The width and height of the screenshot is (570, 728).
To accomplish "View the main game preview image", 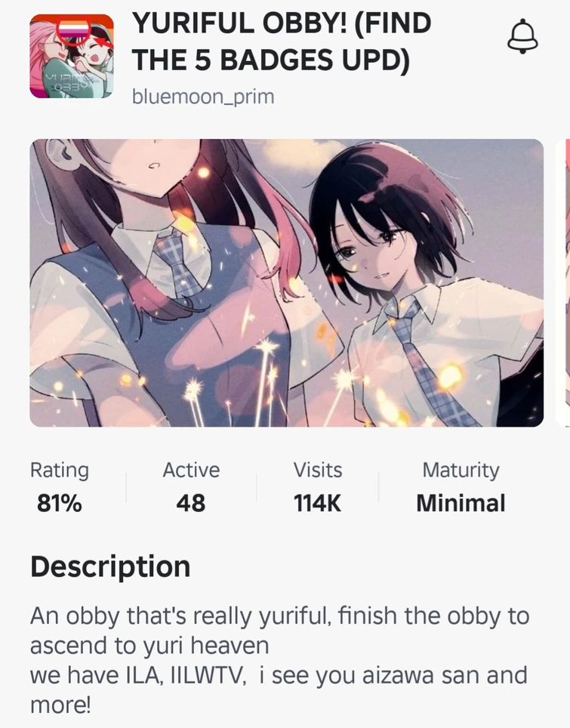I will (x=286, y=282).
